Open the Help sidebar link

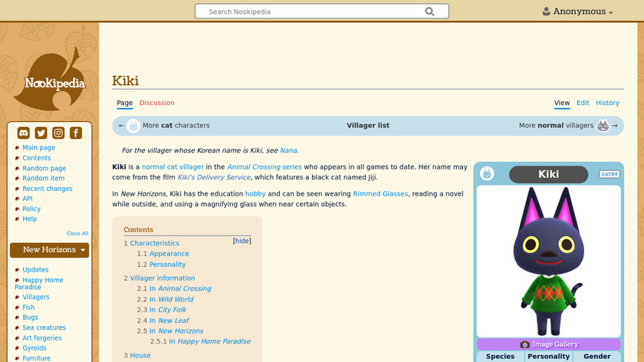[x=30, y=219]
